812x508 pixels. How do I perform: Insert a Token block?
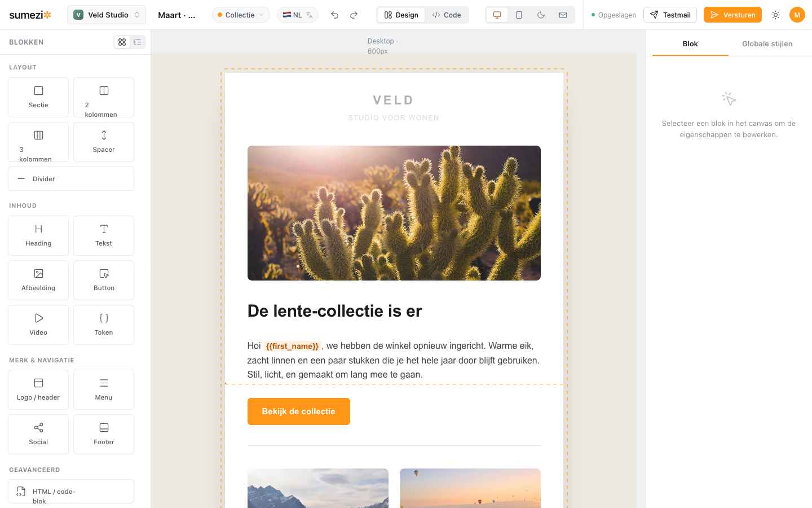click(104, 325)
